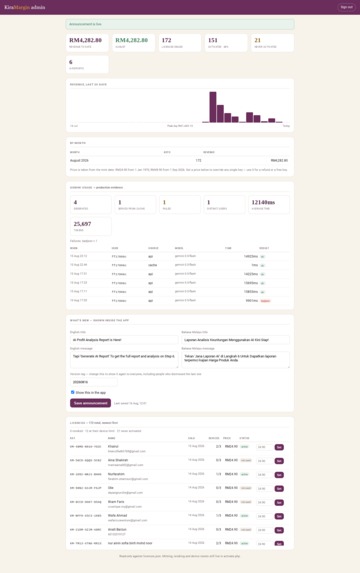360x573 pixels.
Task: Click Set button in Andi Belton's row
Action: 279,530
